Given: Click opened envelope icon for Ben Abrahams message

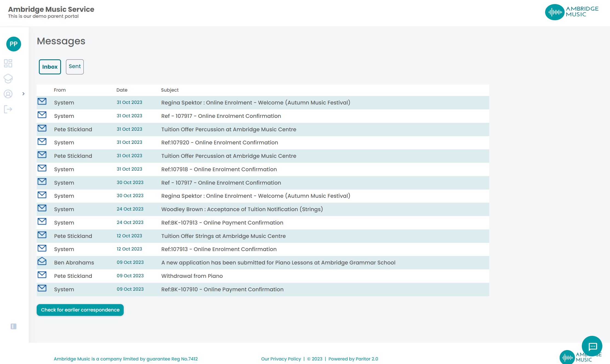Looking at the screenshot, I should [42, 261].
